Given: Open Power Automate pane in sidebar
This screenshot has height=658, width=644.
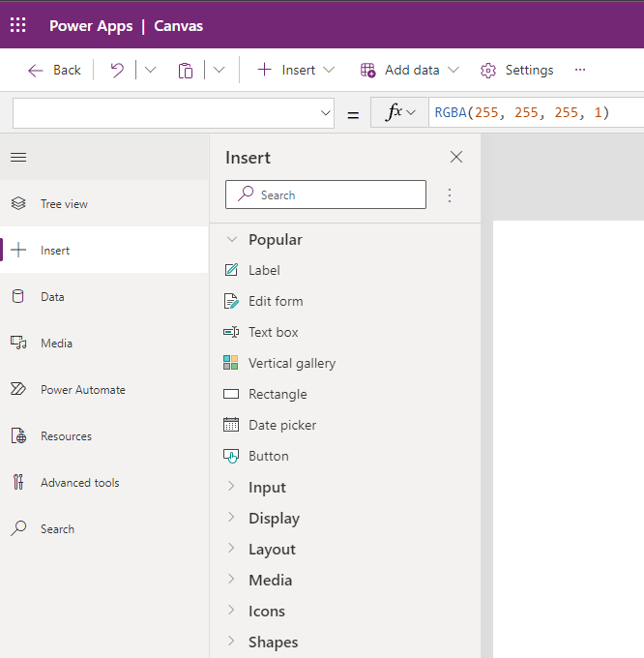Looking at the screenshot, I should pyautogui.click(x=82, y=390).
